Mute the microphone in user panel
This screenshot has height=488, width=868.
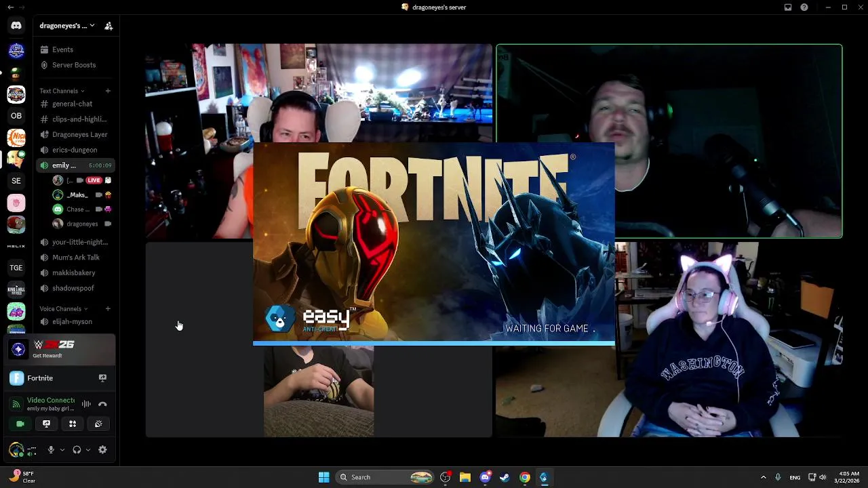(x=51, y=449)
